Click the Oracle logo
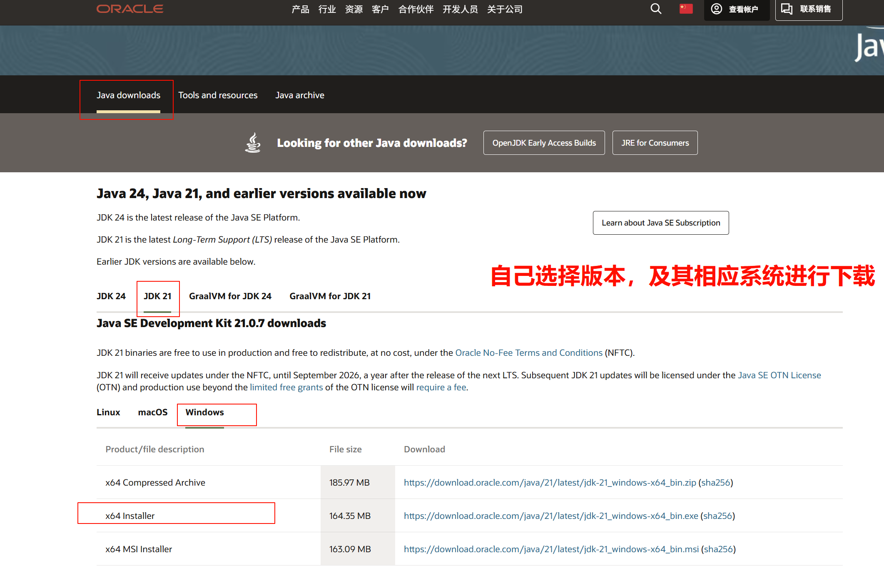884x588 pixels. click(x=129, y=9)
